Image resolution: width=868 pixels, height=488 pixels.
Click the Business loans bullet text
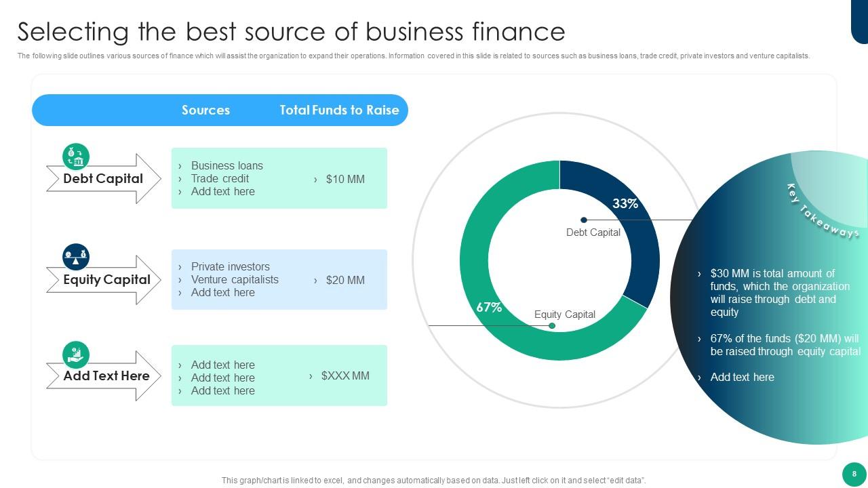[x=226, y=165]
